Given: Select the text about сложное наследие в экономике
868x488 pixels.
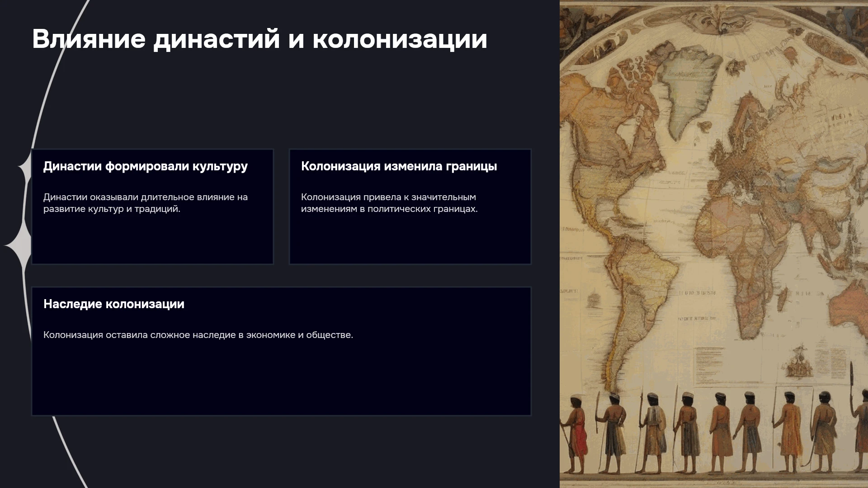Looking at the screenshot, I should tap(198, 335).
